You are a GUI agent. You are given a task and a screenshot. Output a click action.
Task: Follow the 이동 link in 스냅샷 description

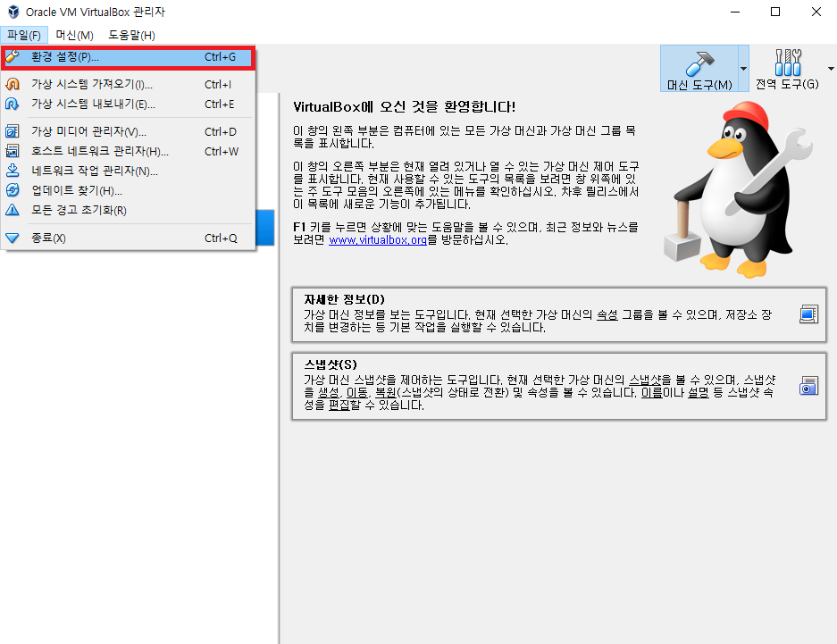pyautogui.click(x=356, y=393)
